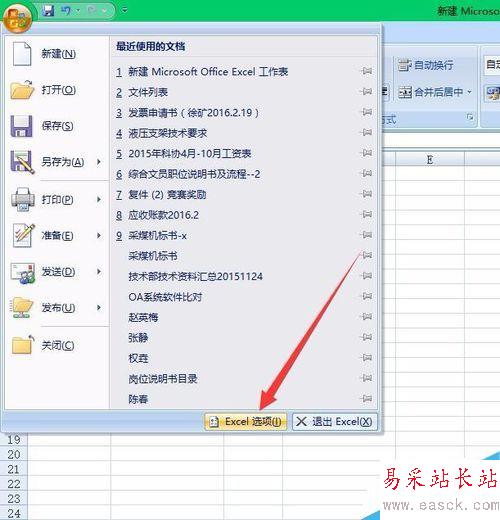This screenshot has width=500, height=520.
Task: Pin 新建 Microsoft Office Excel 工作表 to list
Action: (367, 71)
